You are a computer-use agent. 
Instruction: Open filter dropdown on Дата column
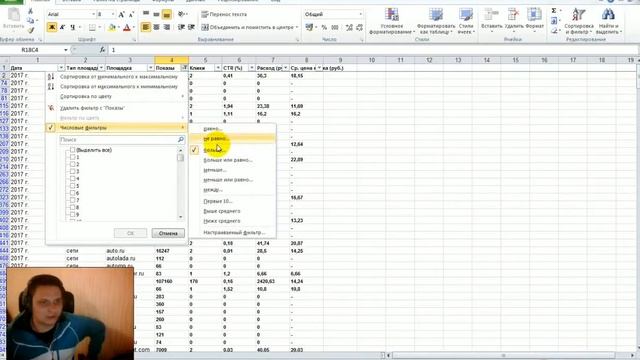(61, 68)
